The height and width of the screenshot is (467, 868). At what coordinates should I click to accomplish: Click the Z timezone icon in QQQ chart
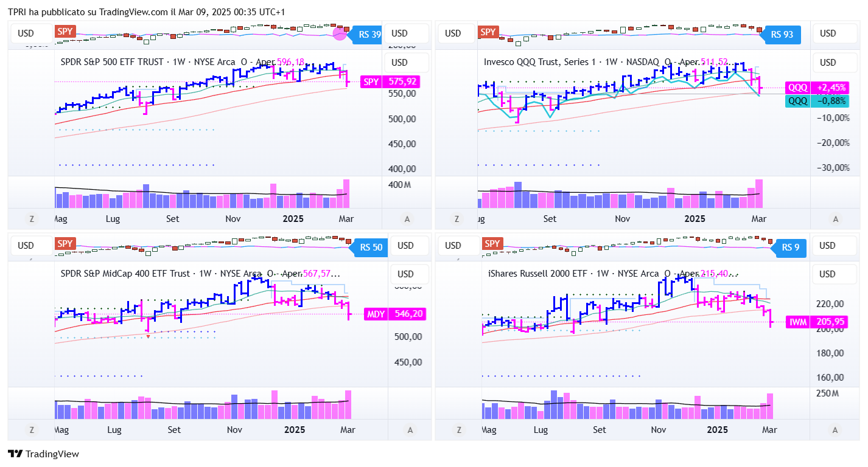pyautogui.click(x=457, y=219)
